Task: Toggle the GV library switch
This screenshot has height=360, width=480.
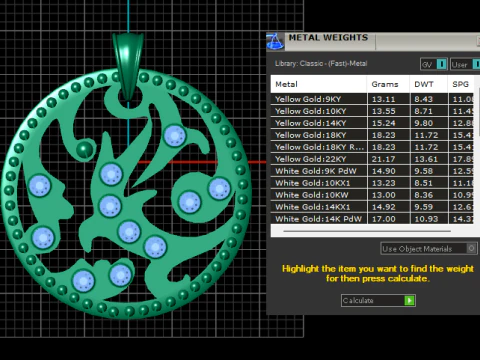Action: point(441,64)
